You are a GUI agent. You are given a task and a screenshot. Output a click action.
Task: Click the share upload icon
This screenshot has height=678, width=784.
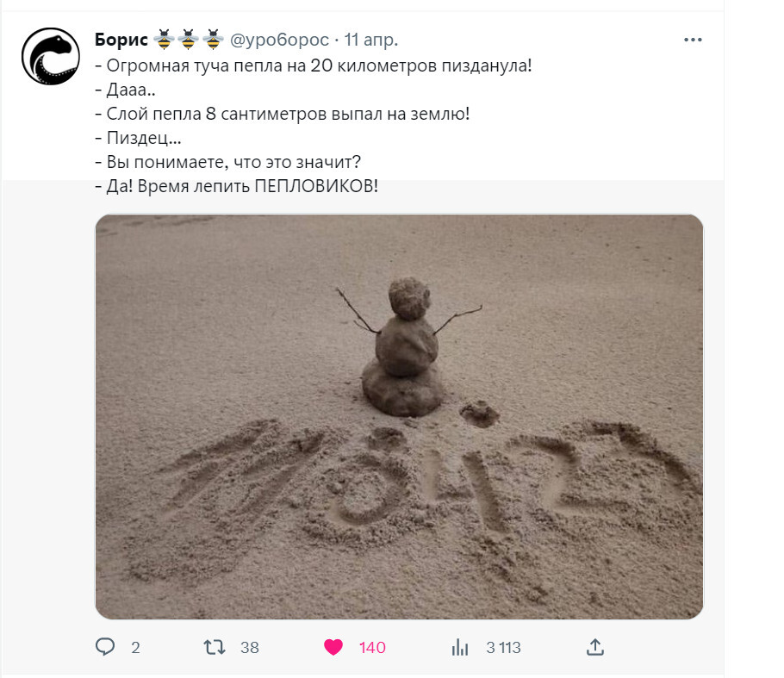(x=595, y=647)
